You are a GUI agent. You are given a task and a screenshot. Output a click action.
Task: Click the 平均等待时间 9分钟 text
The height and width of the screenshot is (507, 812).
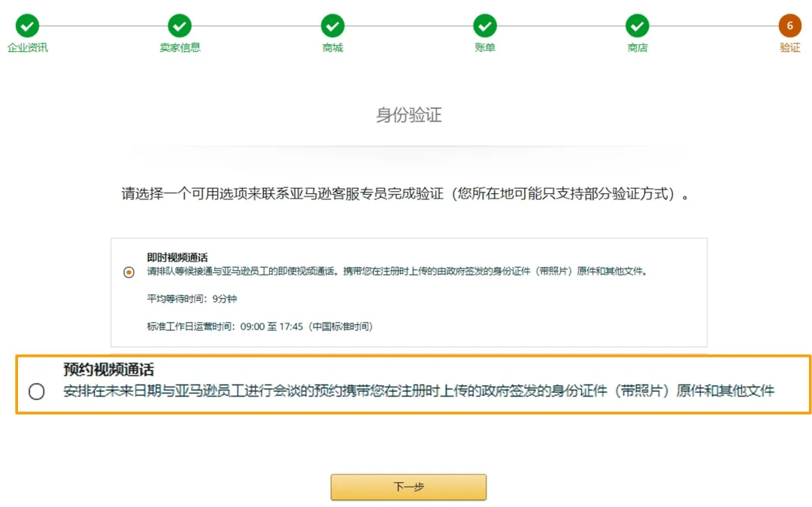pos(192,299)
